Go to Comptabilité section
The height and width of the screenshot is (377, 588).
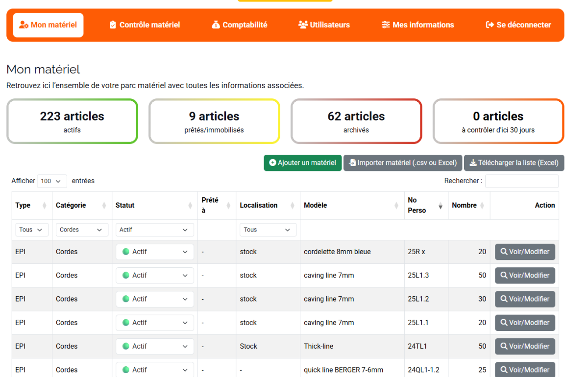pyautogui.click(x=240, y=25)
